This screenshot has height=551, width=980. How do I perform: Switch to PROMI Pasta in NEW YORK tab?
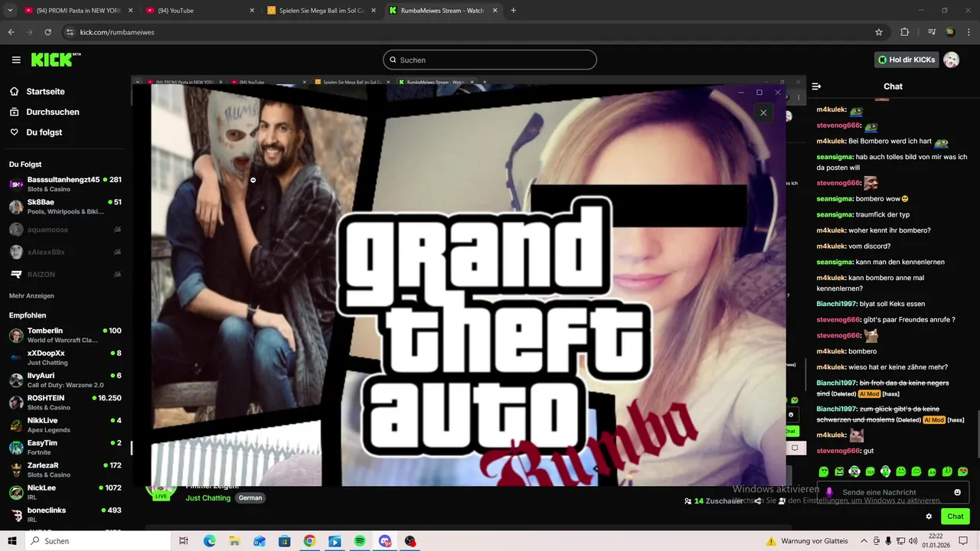(77, 11)
